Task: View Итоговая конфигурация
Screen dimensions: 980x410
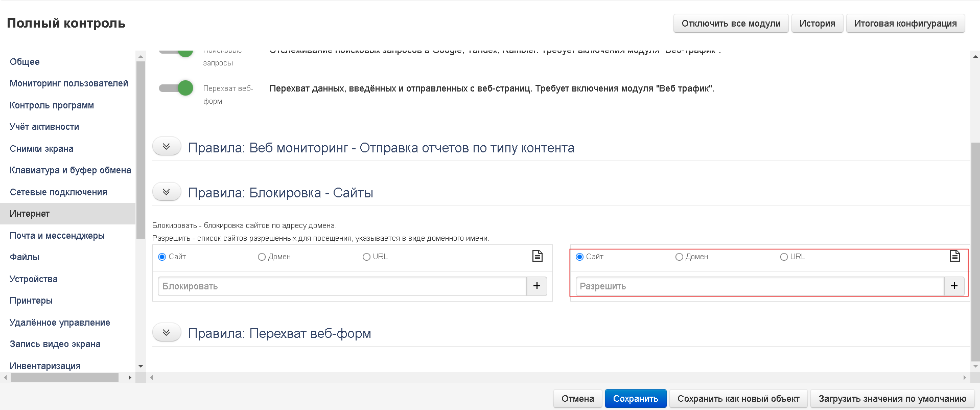Action: 905,24
